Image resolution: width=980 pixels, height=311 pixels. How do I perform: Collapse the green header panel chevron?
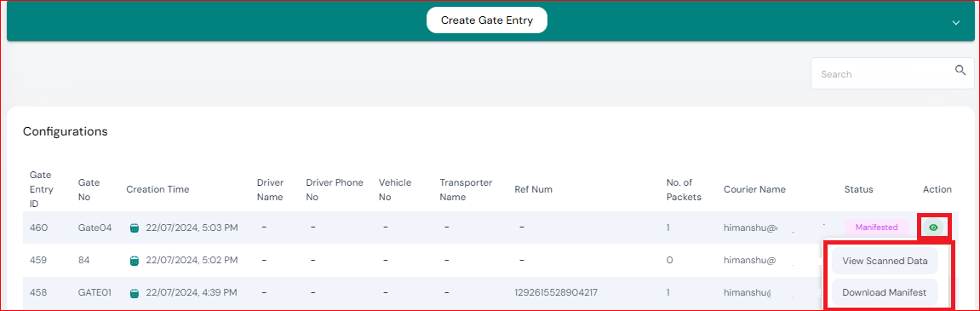pyautogui.click(x=955, y=22)
